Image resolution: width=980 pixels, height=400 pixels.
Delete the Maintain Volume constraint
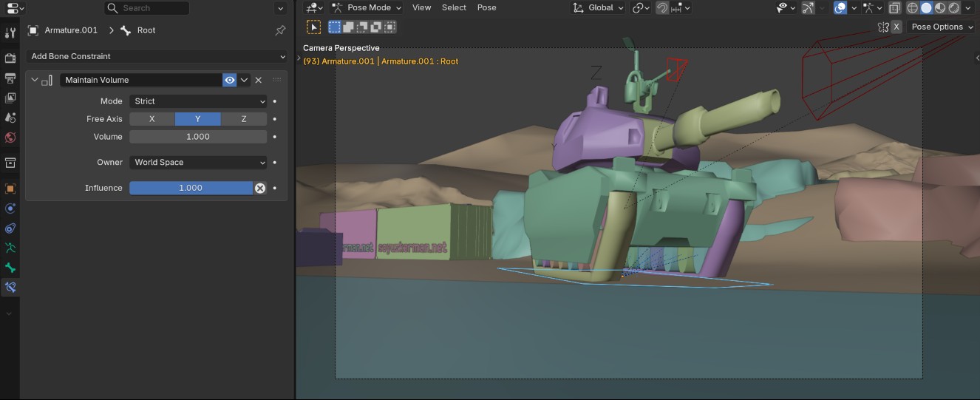[x=259, y=80]
